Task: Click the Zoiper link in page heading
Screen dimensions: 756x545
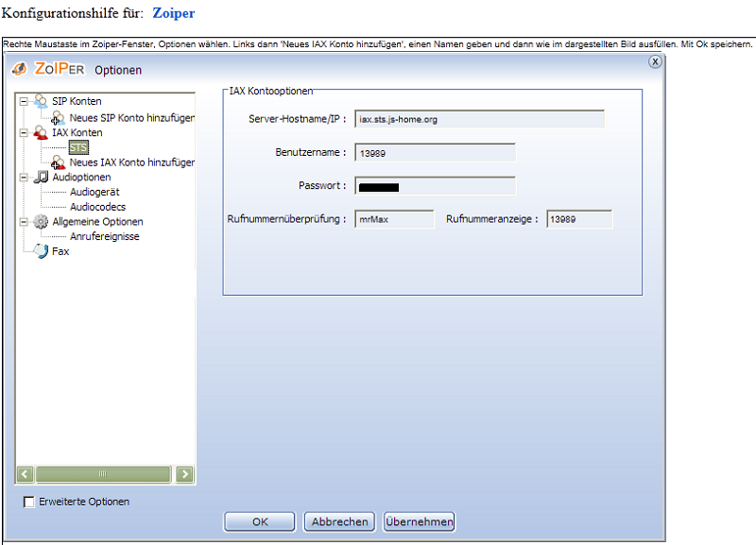Action: 173,14
